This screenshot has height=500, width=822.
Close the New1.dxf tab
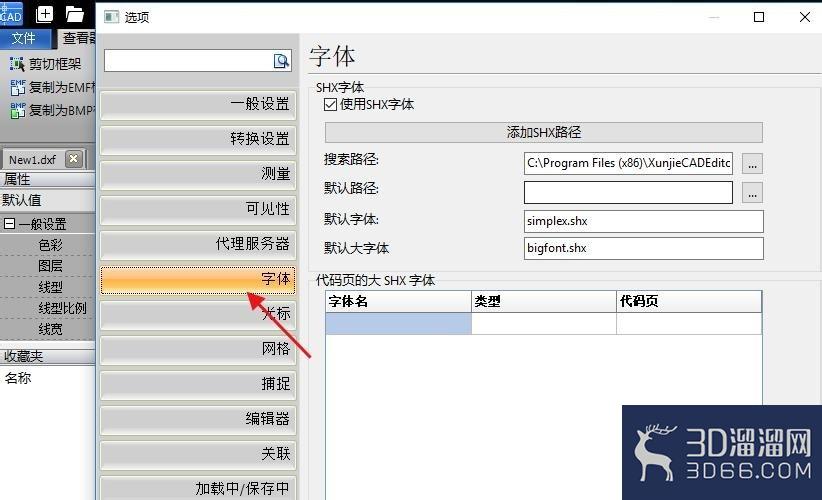(x=74, y=159)
